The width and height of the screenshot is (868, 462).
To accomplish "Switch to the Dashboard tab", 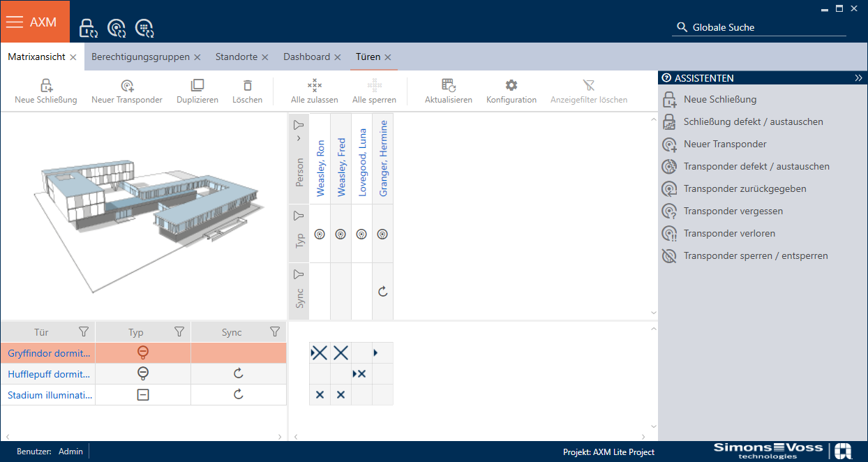I will click(x=306, y=57).
